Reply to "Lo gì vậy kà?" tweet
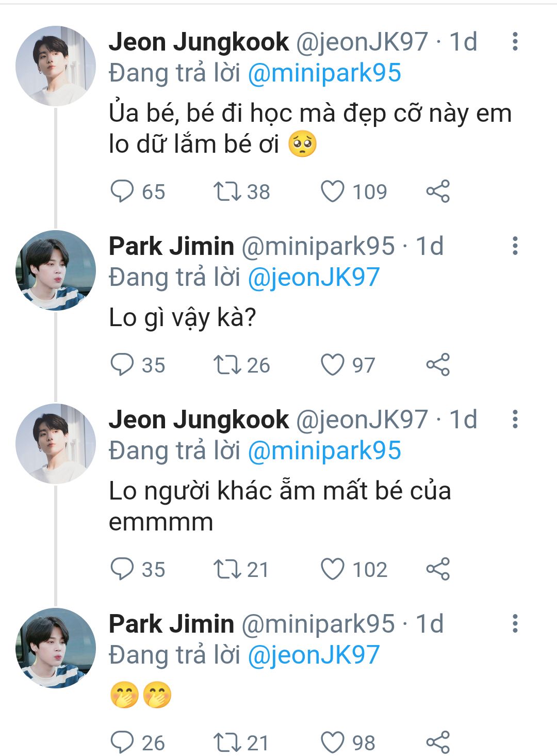The height and width of the screenshot is (756, 557). tap(122, 365)
